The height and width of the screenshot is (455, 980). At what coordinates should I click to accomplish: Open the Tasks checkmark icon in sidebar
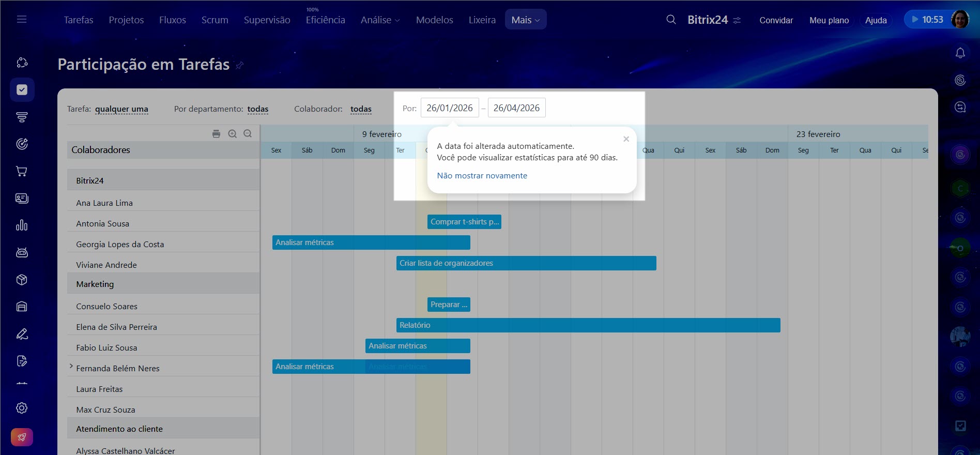point(22,90)
